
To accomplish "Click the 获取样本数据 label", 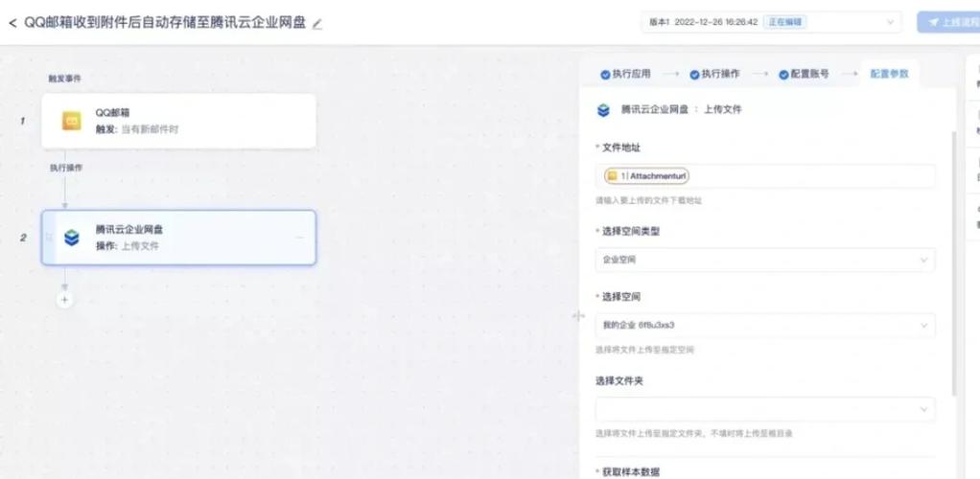I will [631, 472].
